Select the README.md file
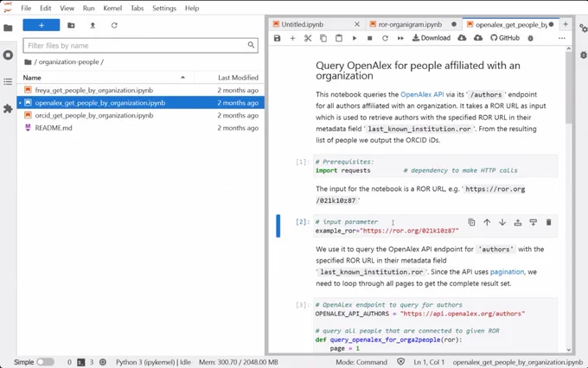 pyautogui.click(x=140, y=128)
